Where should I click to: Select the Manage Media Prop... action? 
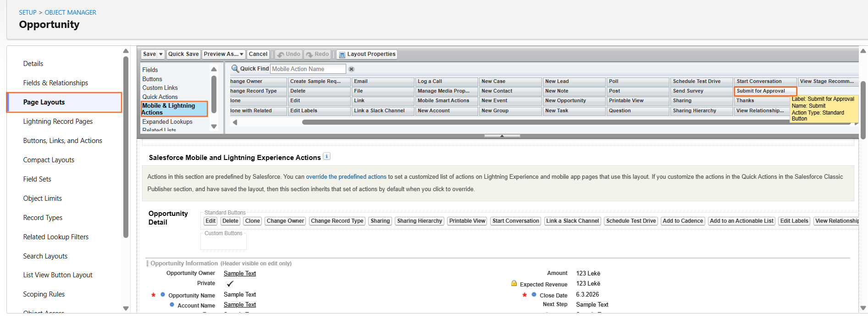tap(447, 91)
